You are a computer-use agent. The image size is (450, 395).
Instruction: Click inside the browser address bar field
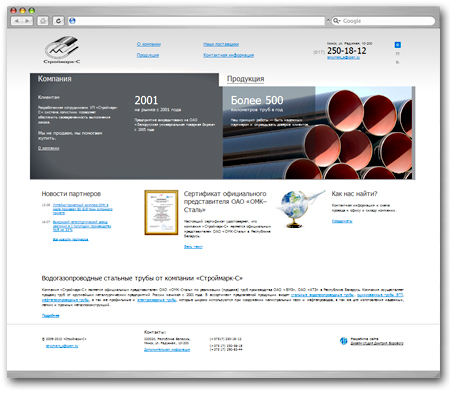coord(197,21)
